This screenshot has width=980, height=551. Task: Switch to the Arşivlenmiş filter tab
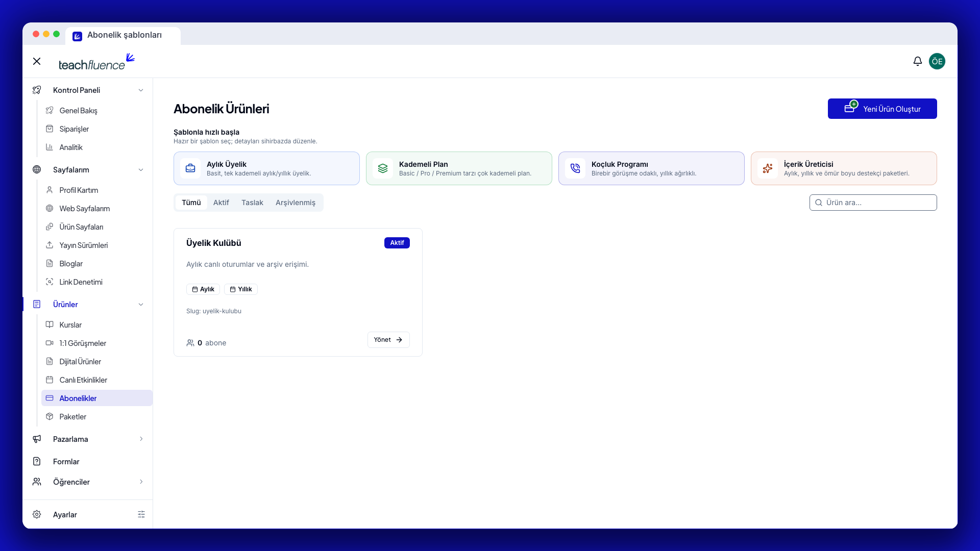296,203
